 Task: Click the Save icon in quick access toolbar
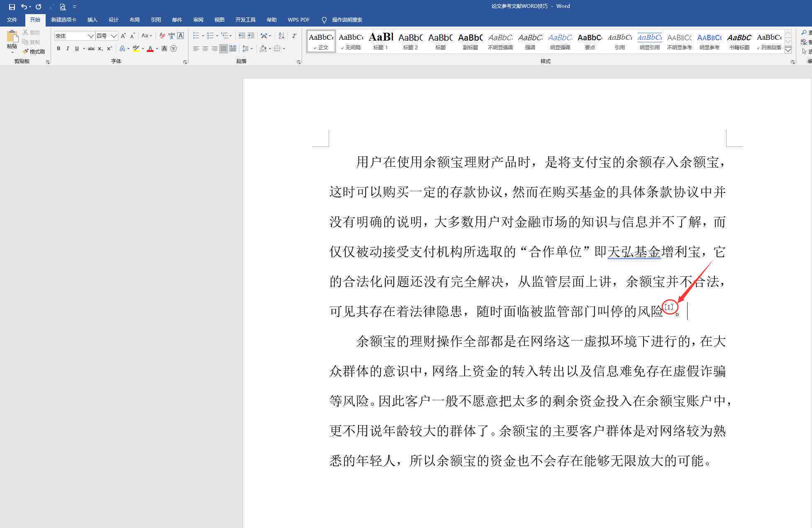pos(12,7)
